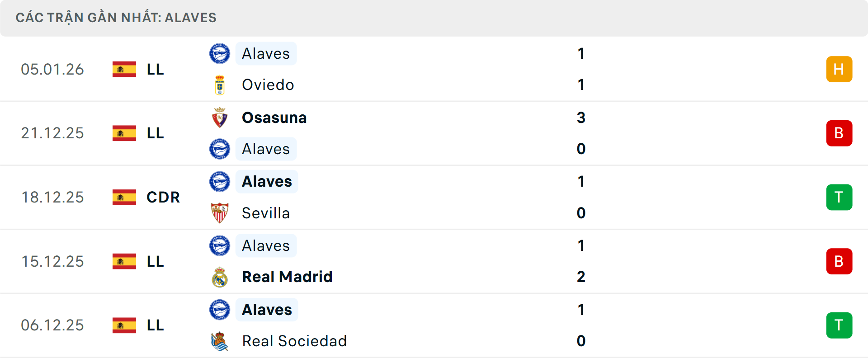The image size is (868, 358).
Task: Toggle the B badge on the Osasuna loss
Action: [839, 133]
